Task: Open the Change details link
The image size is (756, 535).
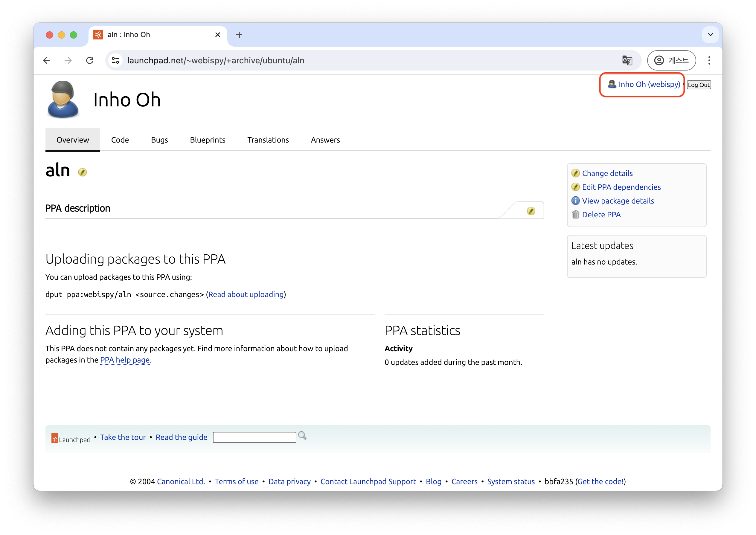Action: (607, 173)
